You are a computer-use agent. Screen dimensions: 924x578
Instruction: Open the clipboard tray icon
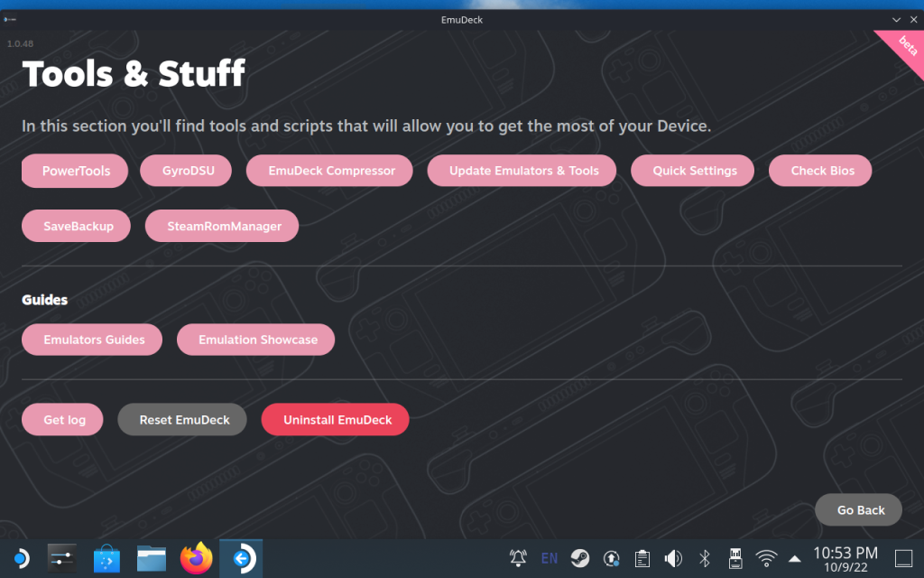pyautogui.click(x=642, y=558)
